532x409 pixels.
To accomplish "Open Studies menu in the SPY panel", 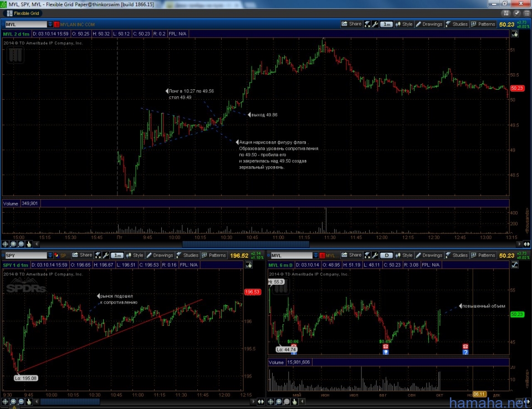I will (187, 255).
